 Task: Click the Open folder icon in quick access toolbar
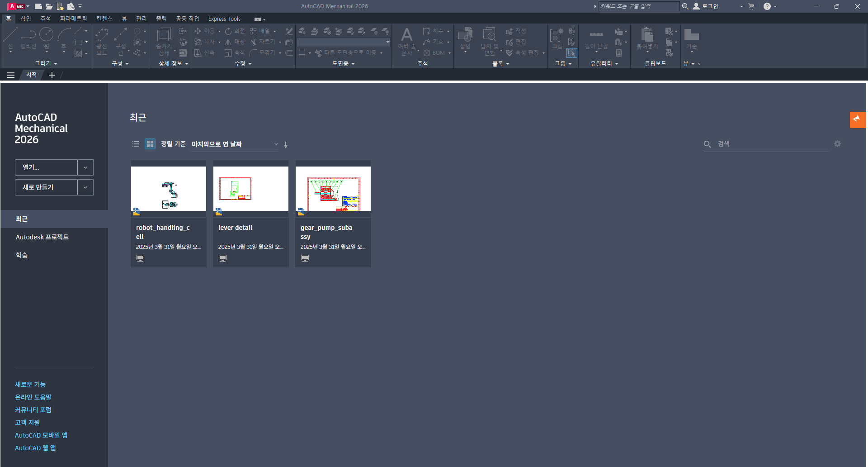tap(49, 6)
